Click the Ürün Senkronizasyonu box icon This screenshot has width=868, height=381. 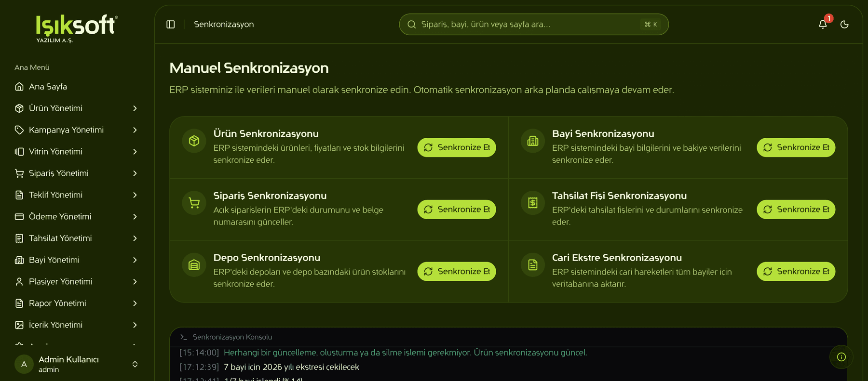pyautogui.click(x=194, y=141)
